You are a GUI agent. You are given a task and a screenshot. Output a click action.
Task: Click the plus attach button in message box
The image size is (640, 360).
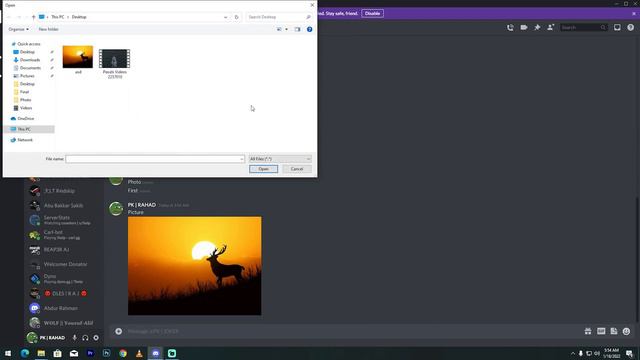click(x=118, y=331)
